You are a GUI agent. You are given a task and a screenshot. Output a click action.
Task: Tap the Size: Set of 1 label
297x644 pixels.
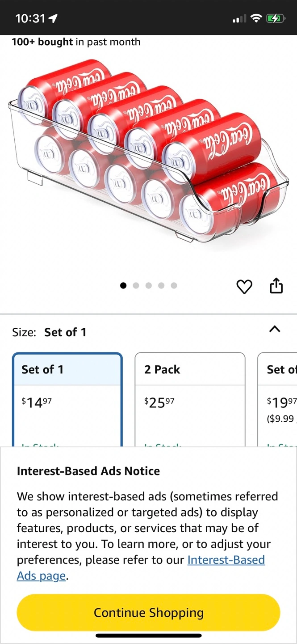[50, 332]
